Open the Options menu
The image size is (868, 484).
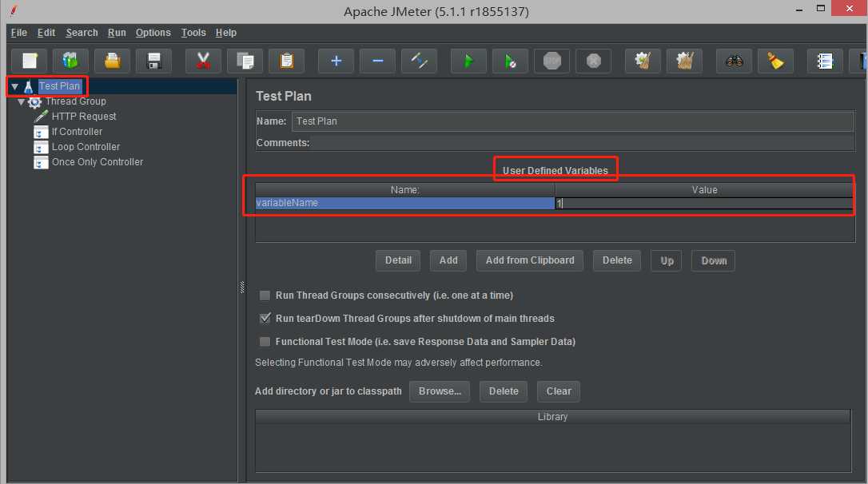[x=153, y=33]
